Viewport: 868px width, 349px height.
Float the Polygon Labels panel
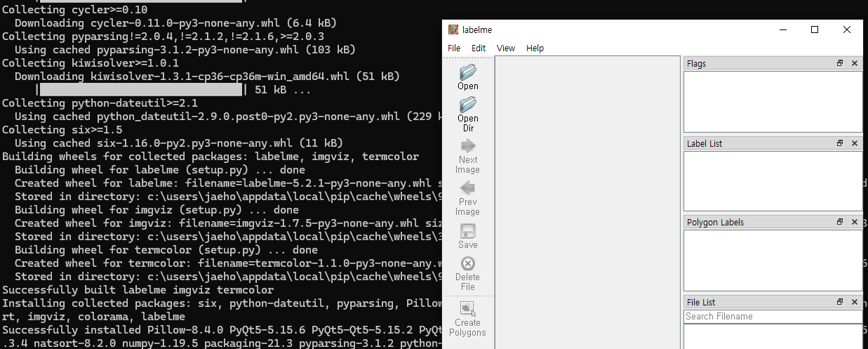click(x=840, y=222)
